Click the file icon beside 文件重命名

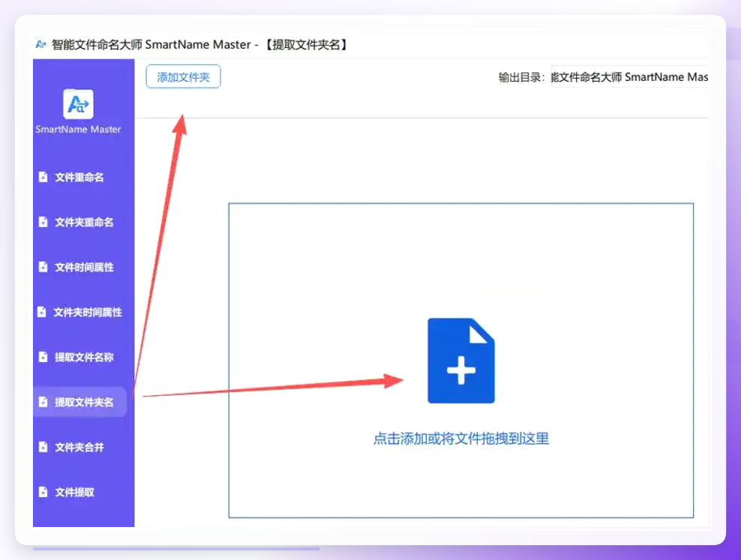(43, 177)
